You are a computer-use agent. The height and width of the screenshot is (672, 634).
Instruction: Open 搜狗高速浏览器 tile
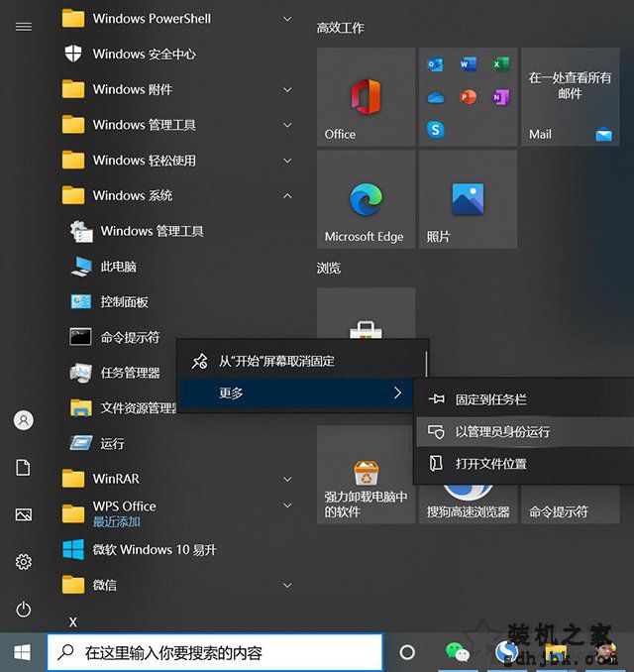point(468,504)
